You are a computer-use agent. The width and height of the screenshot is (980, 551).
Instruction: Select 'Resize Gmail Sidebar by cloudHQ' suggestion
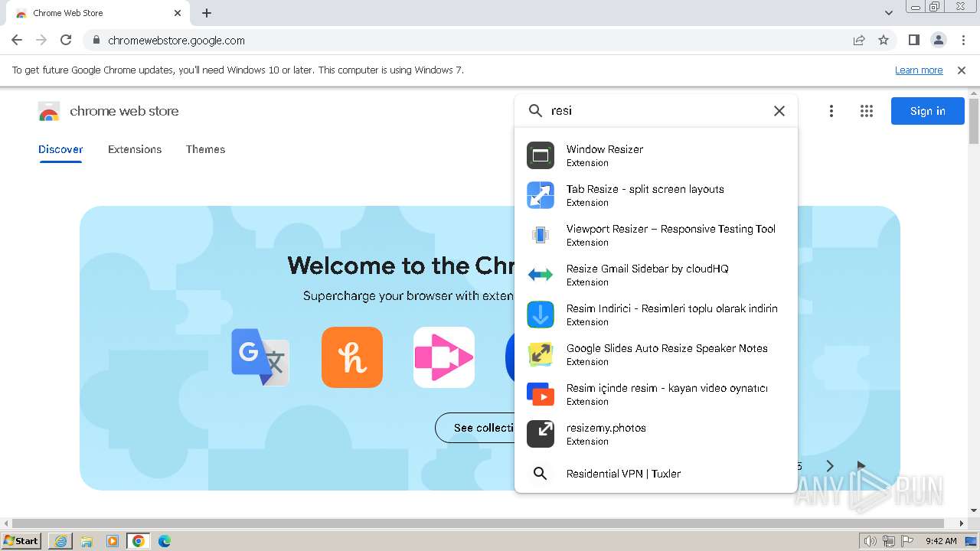(656, 275)
